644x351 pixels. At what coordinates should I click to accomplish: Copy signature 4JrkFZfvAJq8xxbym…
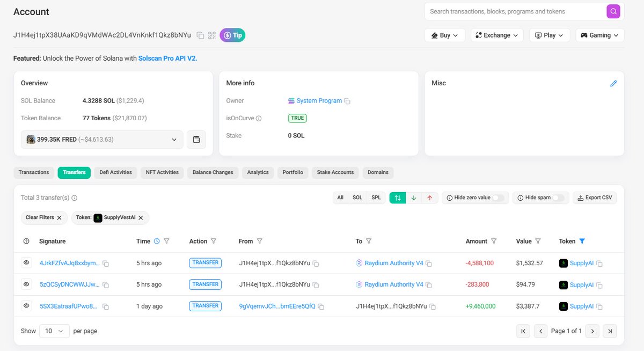click(106, 264)
